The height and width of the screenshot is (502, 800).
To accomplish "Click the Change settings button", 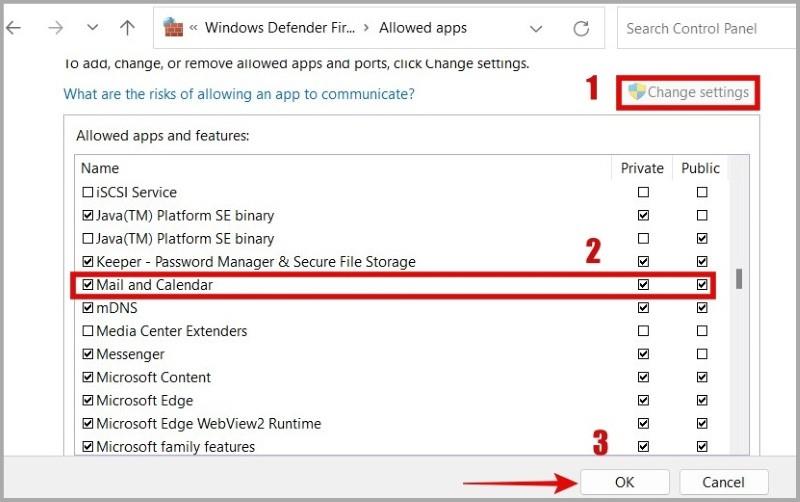I will (688, 92).
